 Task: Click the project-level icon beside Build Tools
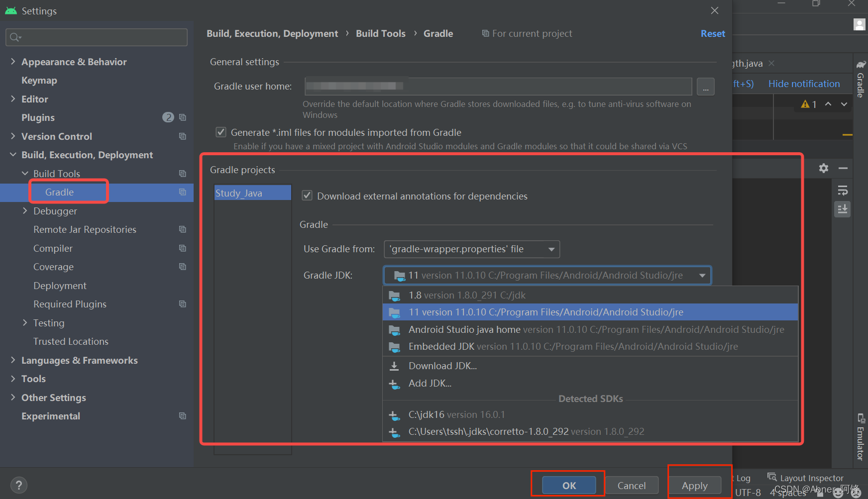(183, 174)
